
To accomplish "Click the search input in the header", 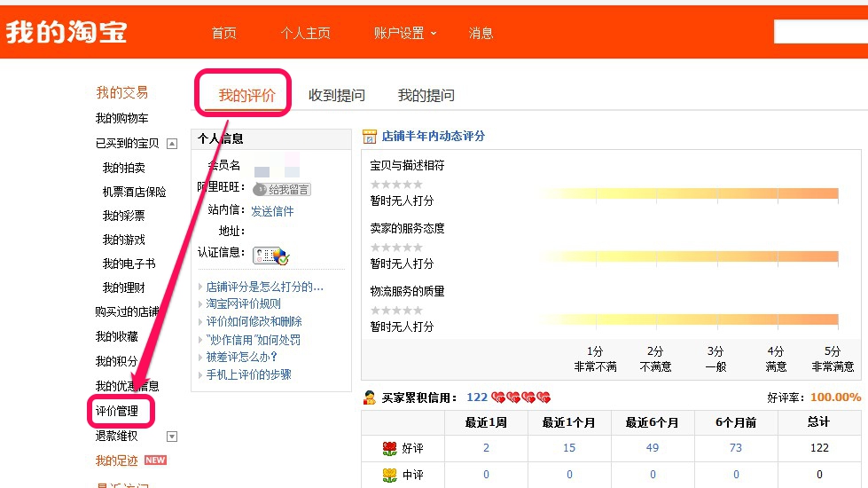I will pyautogui.click(x=821, y=32).
